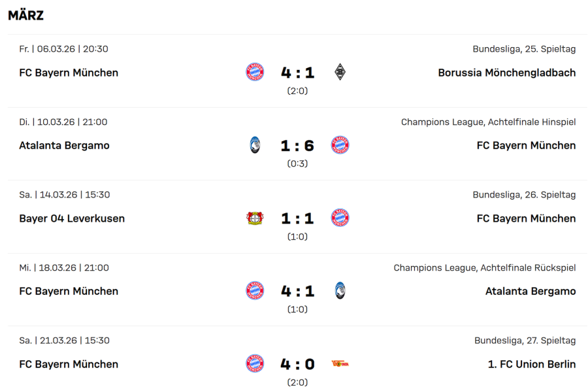Click Bayern crest in Union Berlin match

(255, 364)
